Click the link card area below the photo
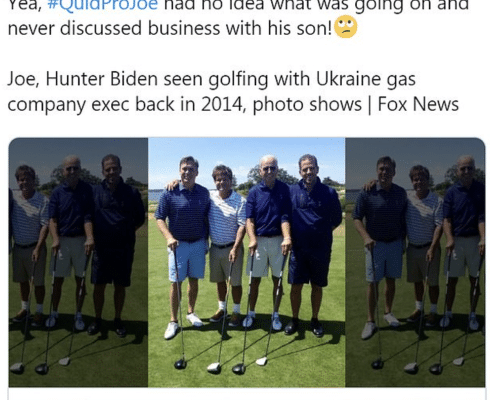The width and height of the screenshot is (495, 400). tap(247, 394)
